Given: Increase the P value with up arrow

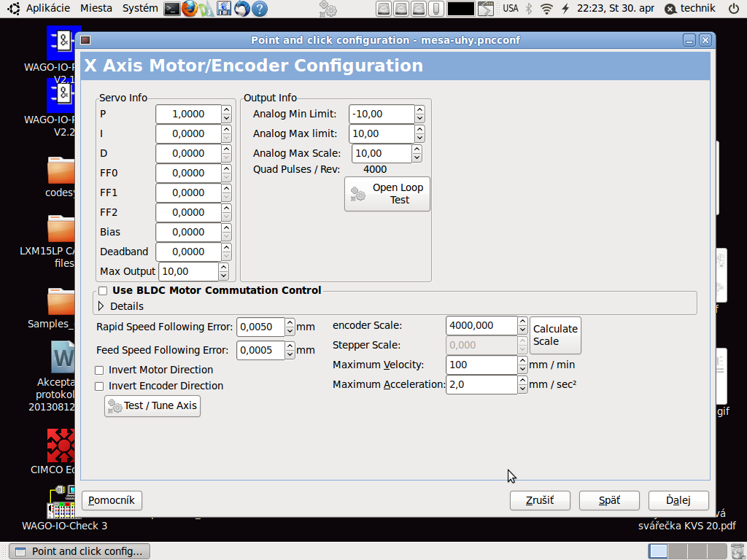Looking at the screenshot, I should pos(226,110).
